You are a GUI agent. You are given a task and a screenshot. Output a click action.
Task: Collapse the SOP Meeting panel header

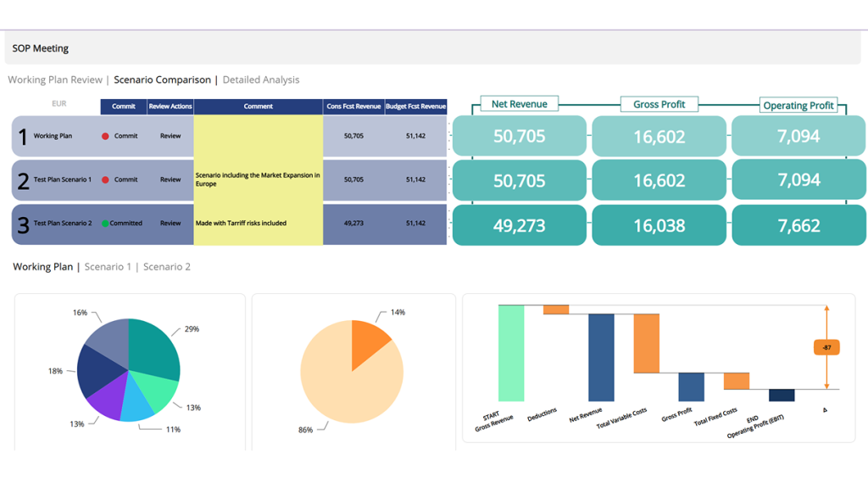(x=40, y=48)
